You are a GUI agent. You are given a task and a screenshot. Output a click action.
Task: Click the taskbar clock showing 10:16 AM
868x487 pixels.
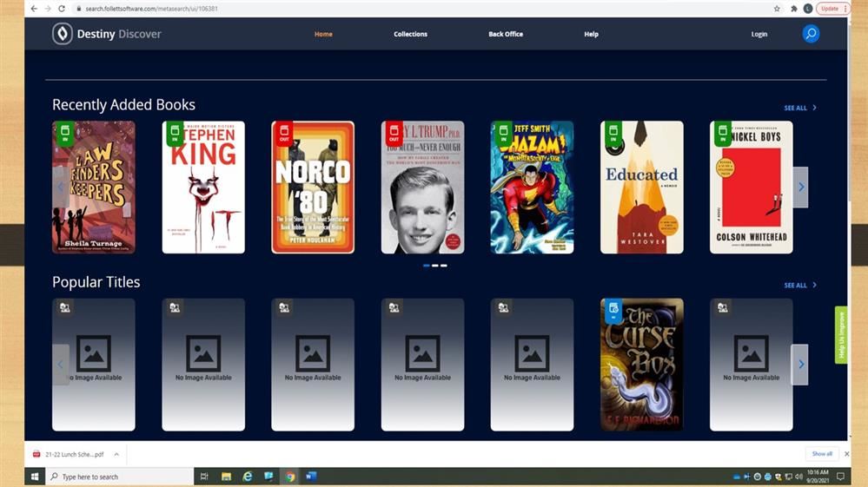(818, 477)
